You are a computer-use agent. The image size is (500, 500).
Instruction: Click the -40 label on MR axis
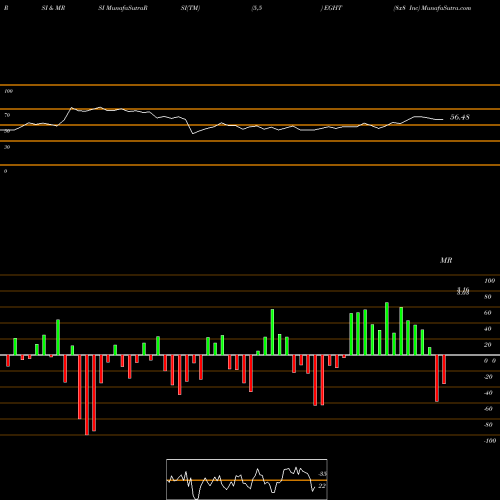pos(488,393)
